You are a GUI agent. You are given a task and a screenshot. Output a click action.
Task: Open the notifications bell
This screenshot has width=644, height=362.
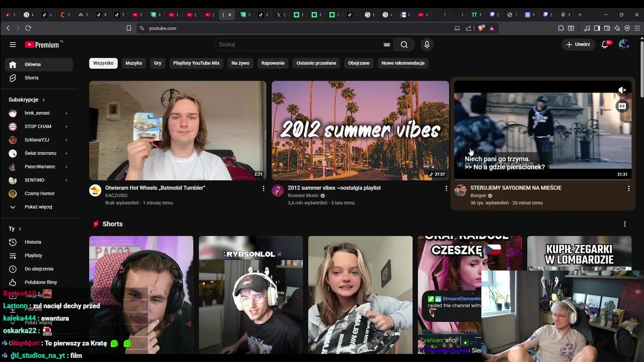[605, 45]
